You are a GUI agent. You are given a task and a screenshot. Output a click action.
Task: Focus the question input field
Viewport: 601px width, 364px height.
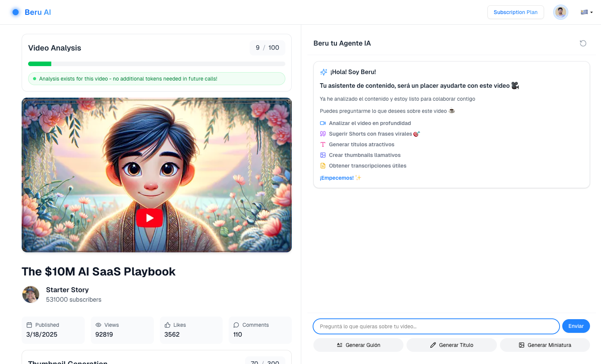point(436,326)
